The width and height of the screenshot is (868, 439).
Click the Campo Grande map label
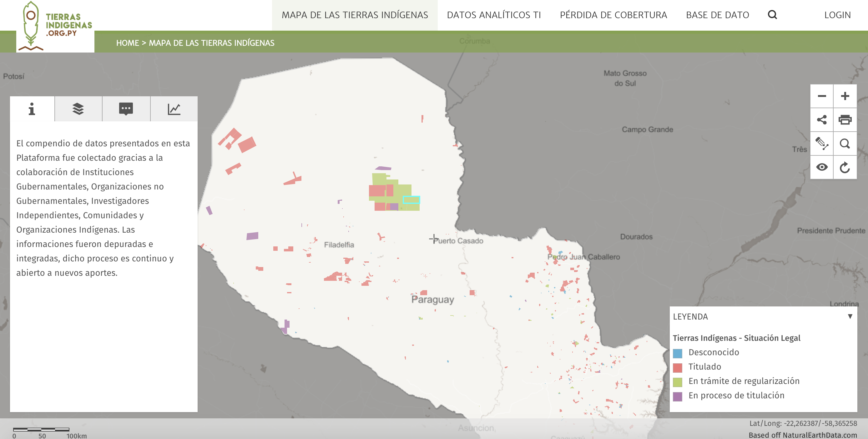(x=647, y=129)
